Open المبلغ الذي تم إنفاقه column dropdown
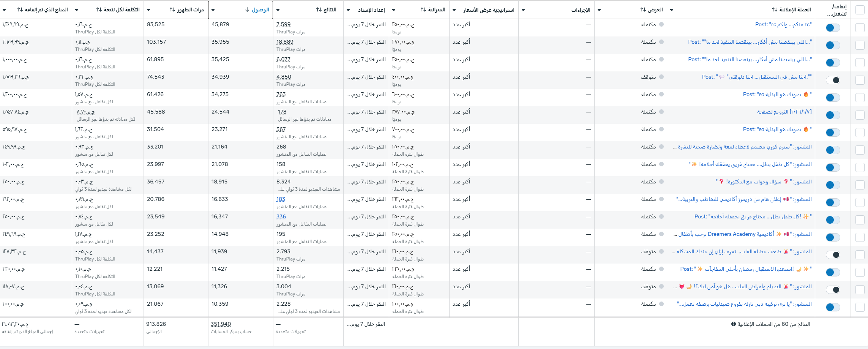Image resolution: width=868 pixels, height=349 pixels. 4,10
